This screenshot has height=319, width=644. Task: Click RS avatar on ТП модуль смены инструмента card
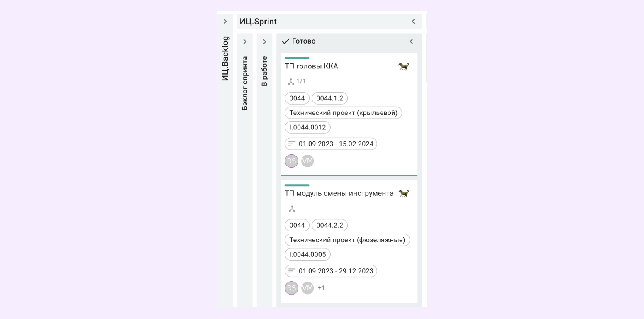[x=291, y=288]
